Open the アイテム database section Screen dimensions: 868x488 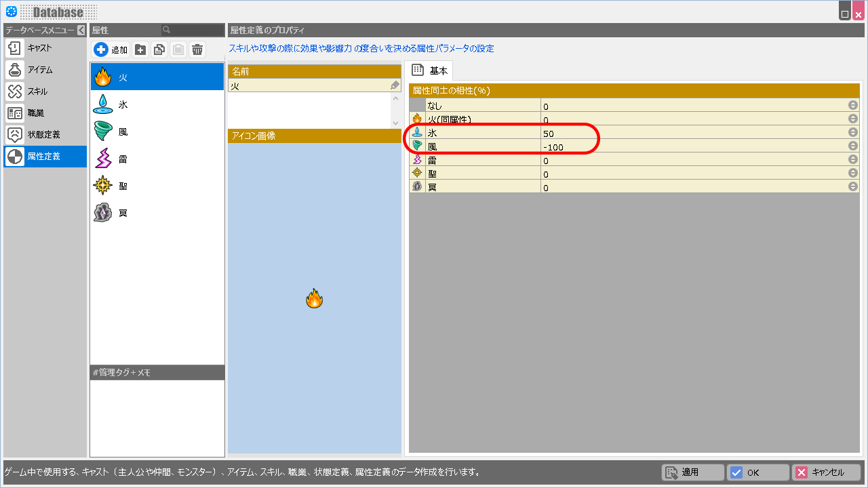(x=45, y=70)
